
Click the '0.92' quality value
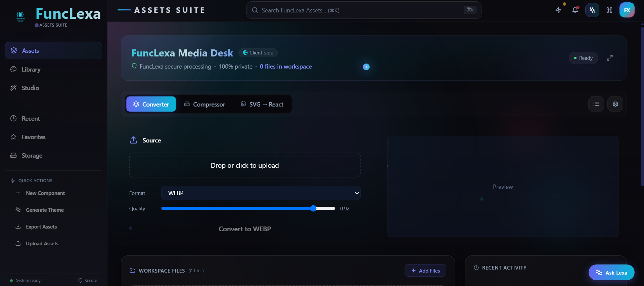[x=345, y=208]
